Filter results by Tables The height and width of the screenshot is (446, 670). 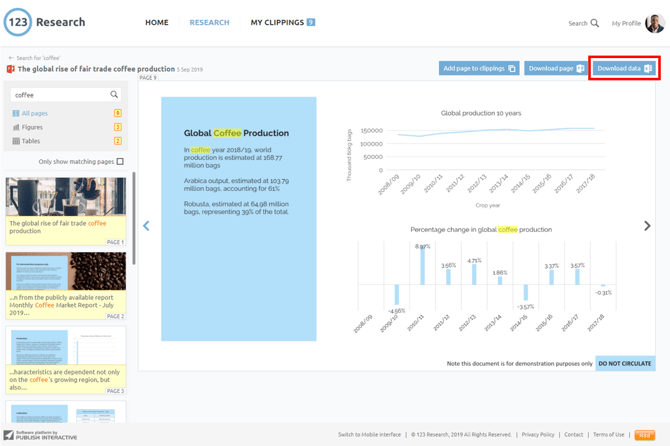coord(33,141)
